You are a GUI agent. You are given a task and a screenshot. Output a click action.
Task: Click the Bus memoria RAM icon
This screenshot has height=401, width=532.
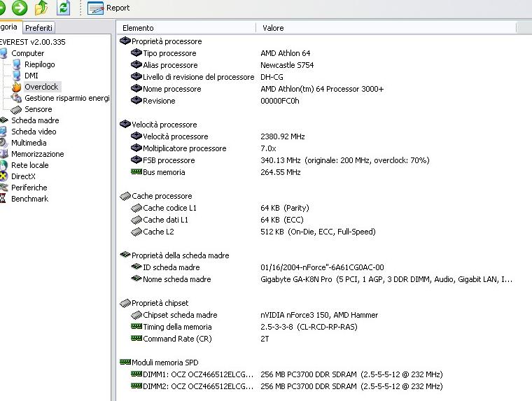[136, 171]
